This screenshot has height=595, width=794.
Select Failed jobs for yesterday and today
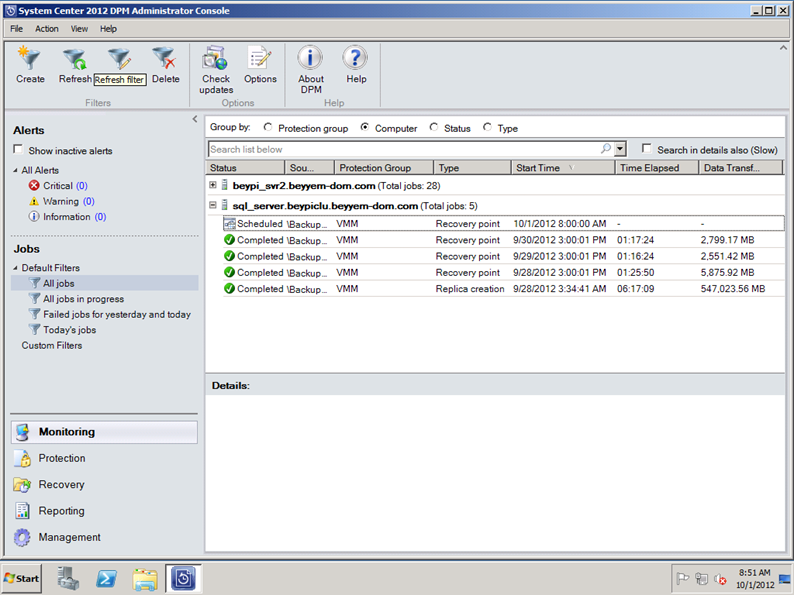110,314
